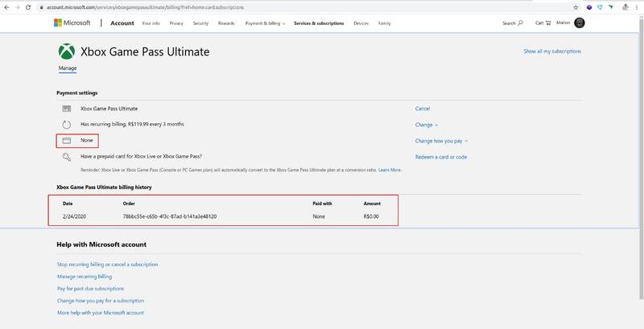Screen dimensions: 644x329
Task: Click the shield browser extension icon
Action: pos(600,7)
